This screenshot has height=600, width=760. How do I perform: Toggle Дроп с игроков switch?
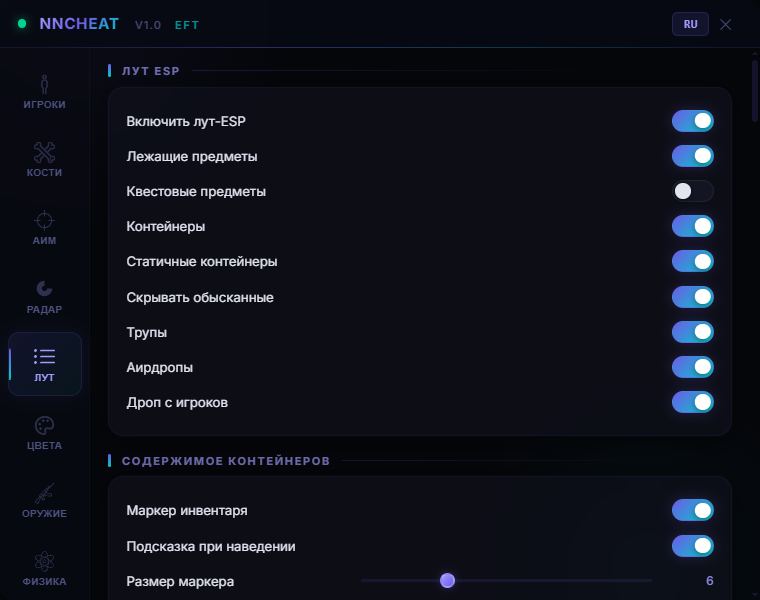[693, 402]
